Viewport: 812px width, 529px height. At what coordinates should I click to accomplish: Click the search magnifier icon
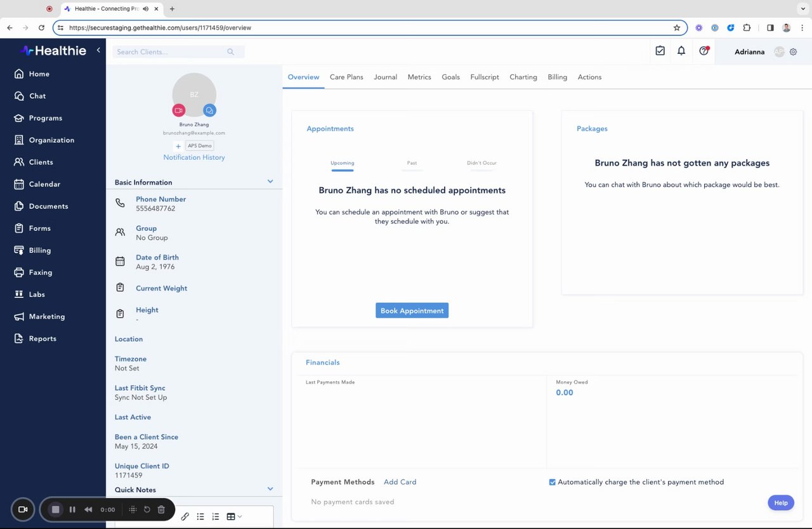pyautogui.click(x=230, y=52)
